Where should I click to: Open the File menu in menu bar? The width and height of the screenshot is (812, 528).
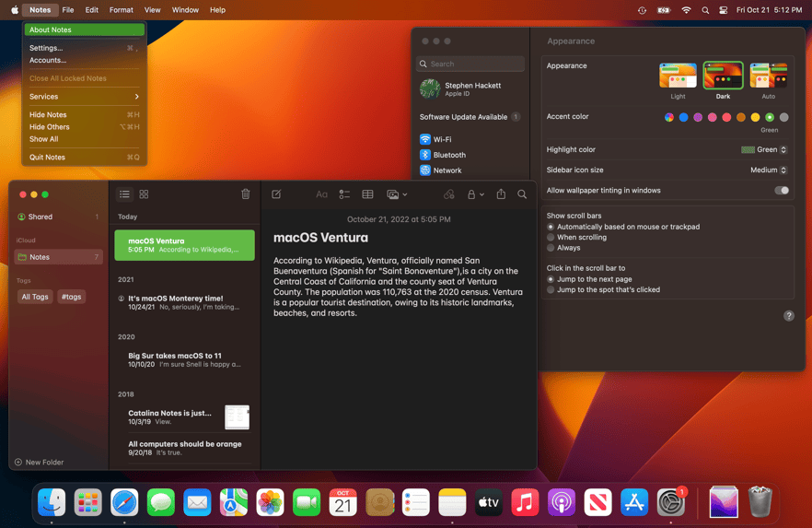(68, 10)
